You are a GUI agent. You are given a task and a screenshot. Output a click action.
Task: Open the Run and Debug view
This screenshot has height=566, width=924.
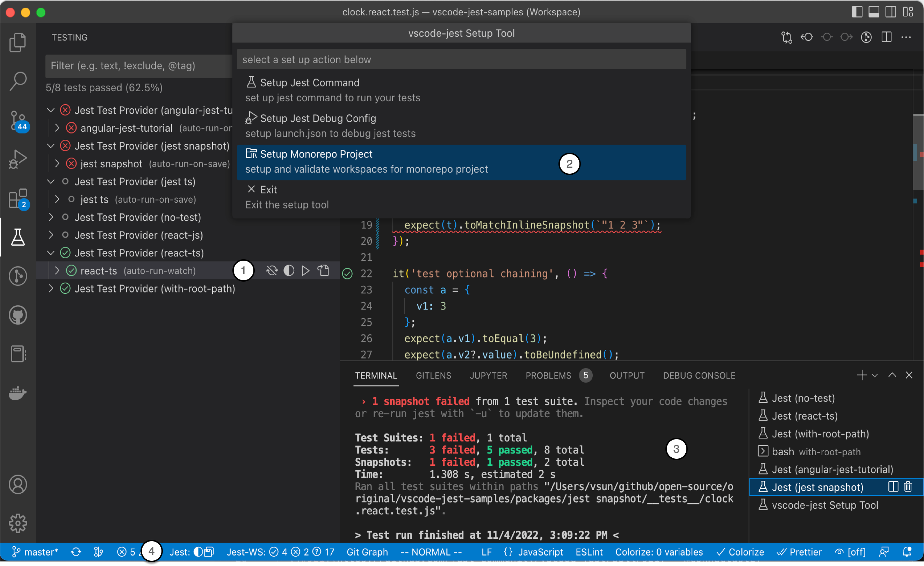point(17,159)
